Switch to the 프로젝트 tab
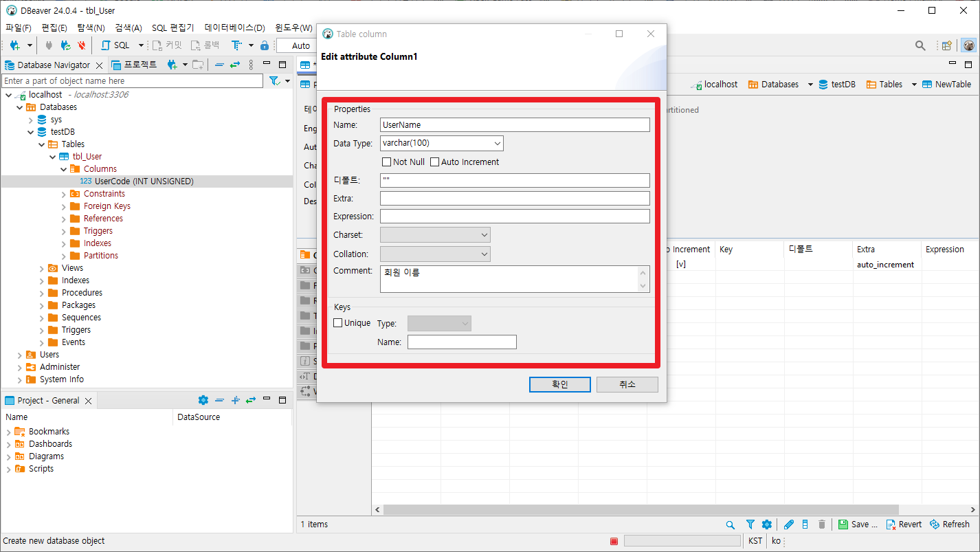The image size is (980, 552). click(x=135, y=65)
